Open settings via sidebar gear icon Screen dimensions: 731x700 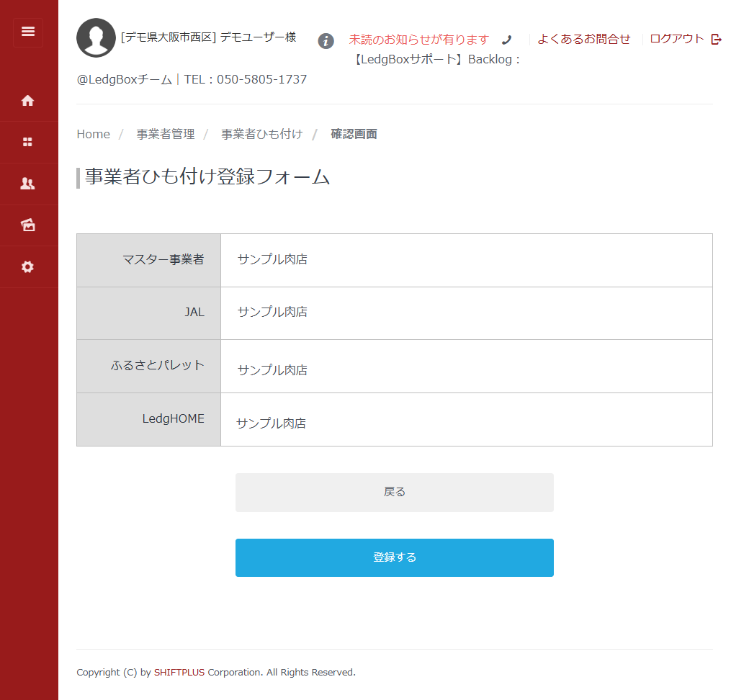(28, 267)
